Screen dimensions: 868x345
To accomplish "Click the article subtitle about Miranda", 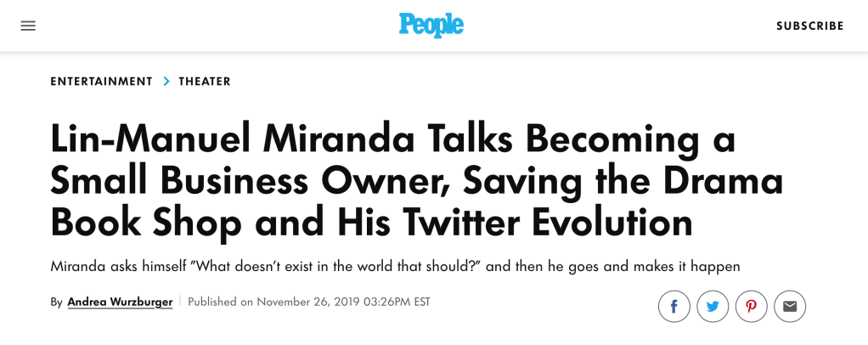I will click(395, 266).
